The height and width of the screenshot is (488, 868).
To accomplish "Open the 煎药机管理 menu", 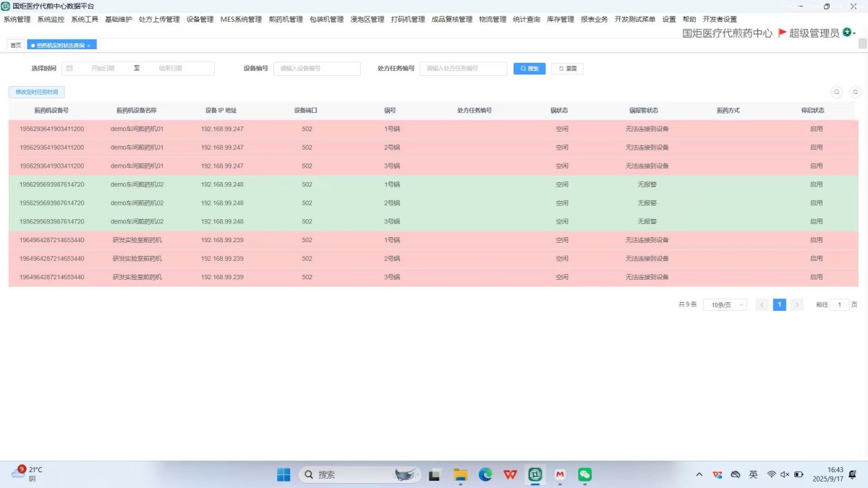I will tap(286, 20).
